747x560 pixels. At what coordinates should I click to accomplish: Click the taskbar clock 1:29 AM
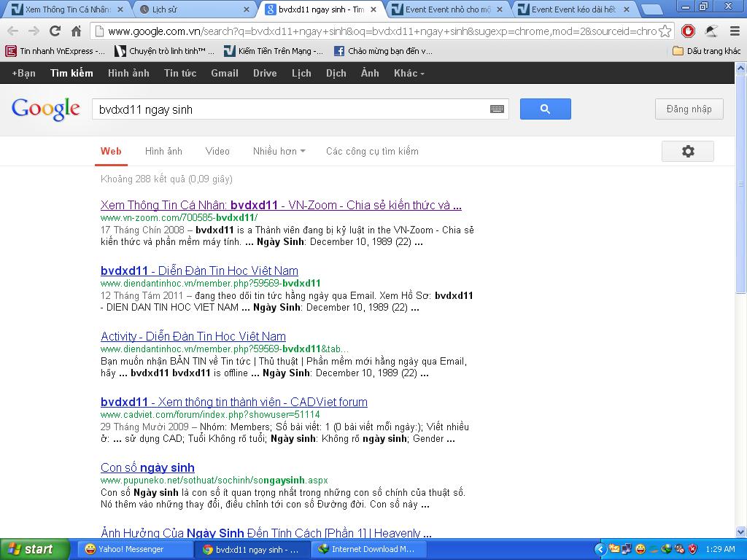(720, 550)
